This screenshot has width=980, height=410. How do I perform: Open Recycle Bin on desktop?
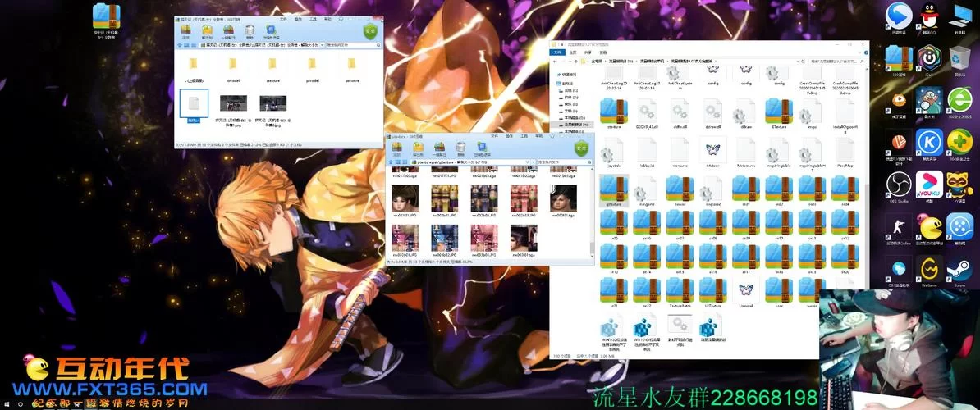(x=959, y=61)
